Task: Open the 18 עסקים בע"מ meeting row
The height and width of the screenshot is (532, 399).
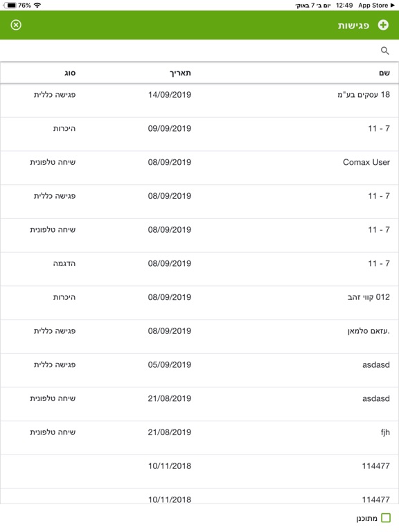Action: [199, 100]
